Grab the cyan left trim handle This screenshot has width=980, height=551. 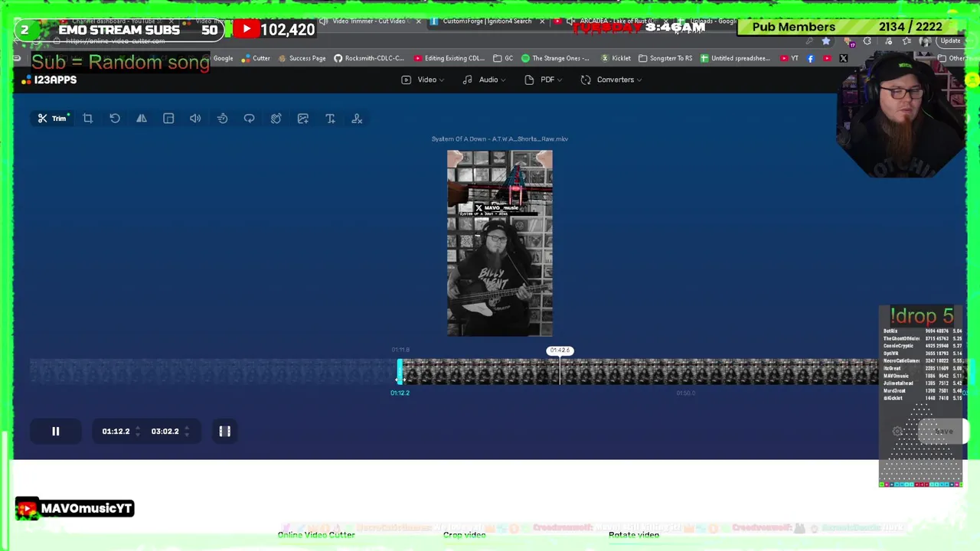tap(400, 372)
